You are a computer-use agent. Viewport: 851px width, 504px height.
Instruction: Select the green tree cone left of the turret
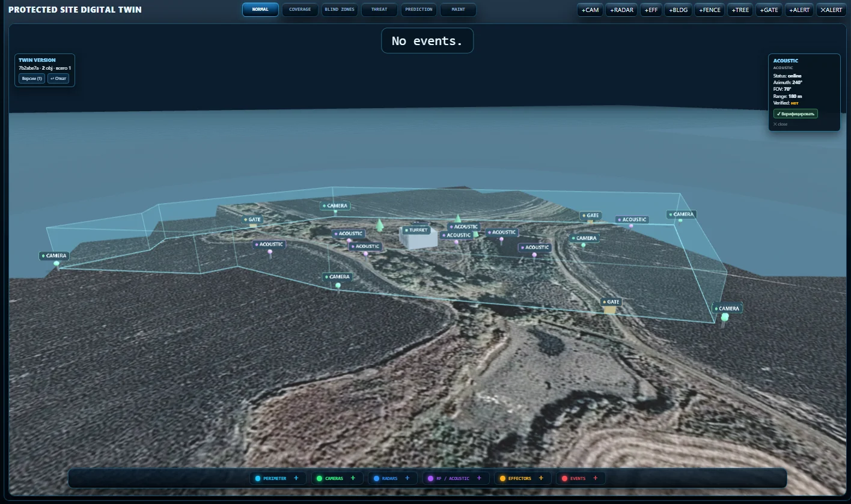[x=379, y=225]
